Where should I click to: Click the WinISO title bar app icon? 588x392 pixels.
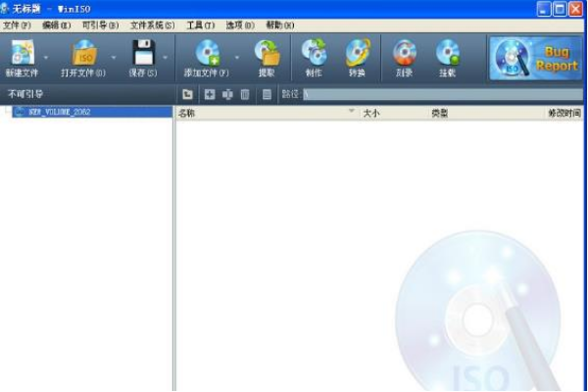(4, 8)
